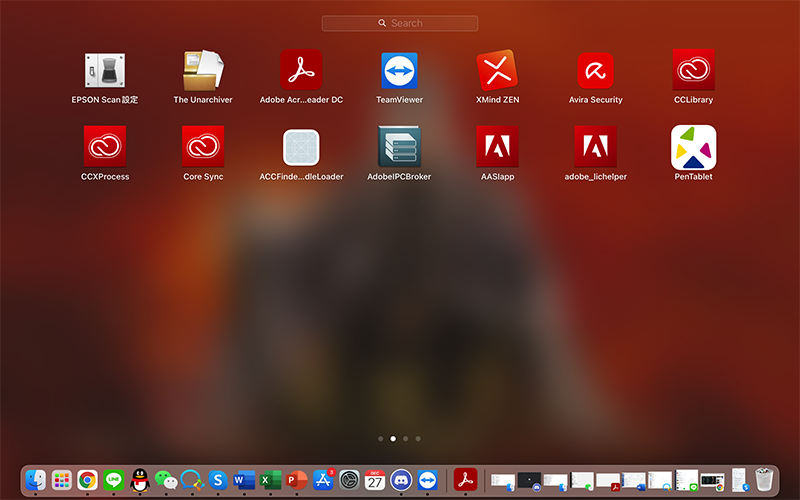This screenshot has height=500, width=800.
Task: Launch PowerPoint from the Dock
Action: point(296,480)
